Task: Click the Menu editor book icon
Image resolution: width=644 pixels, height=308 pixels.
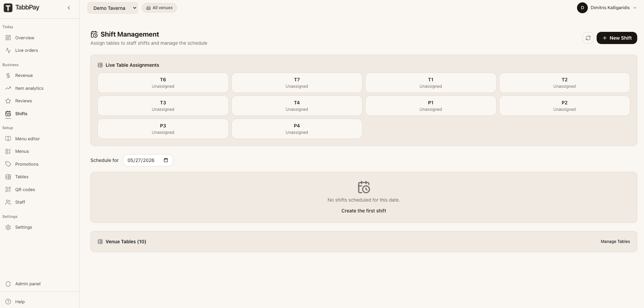Action: point(8,139)
